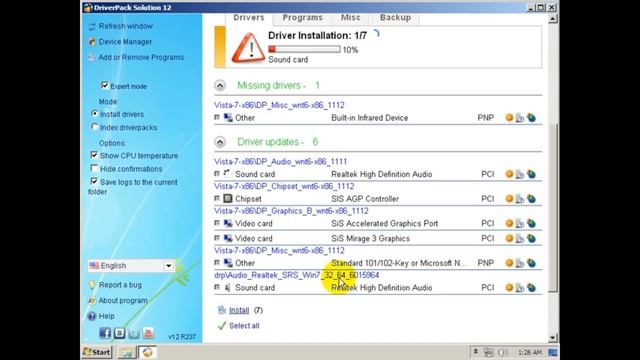Image resolution: width=640 pixels, height=360 pixels.
Task: Click the About program icon
Action: [92, 300]
